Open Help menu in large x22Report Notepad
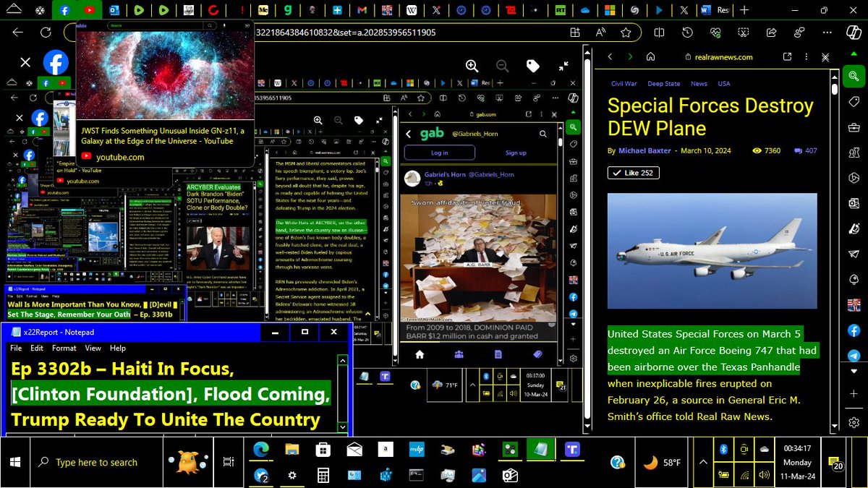 (117, 348)
